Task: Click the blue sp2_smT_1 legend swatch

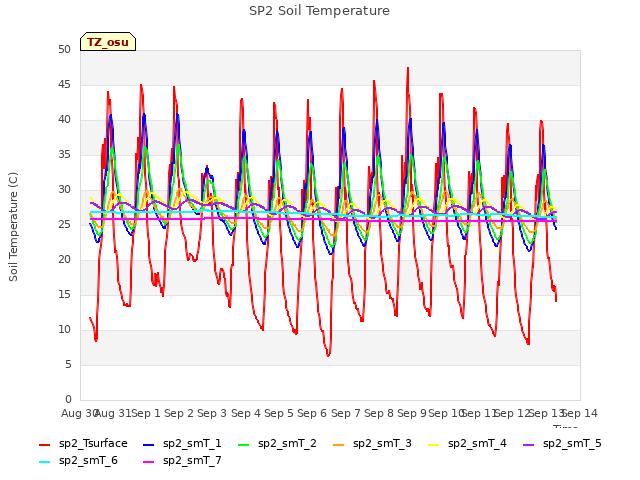Action: tap(149, 444)
